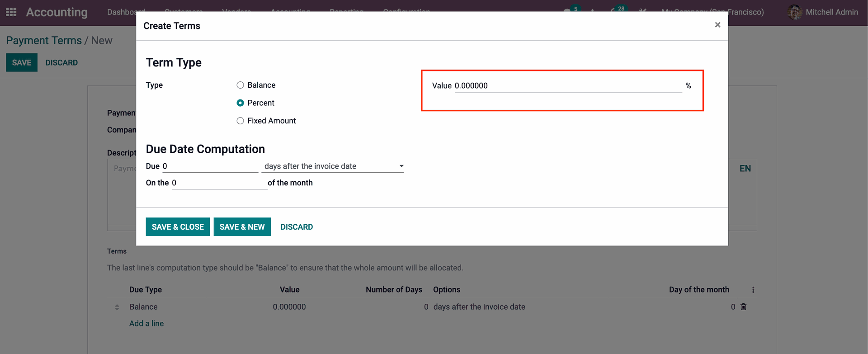This screenshot has height=354, width=868.
Task: Expand the days after invoice date dropdown
Action: [333, 166]
